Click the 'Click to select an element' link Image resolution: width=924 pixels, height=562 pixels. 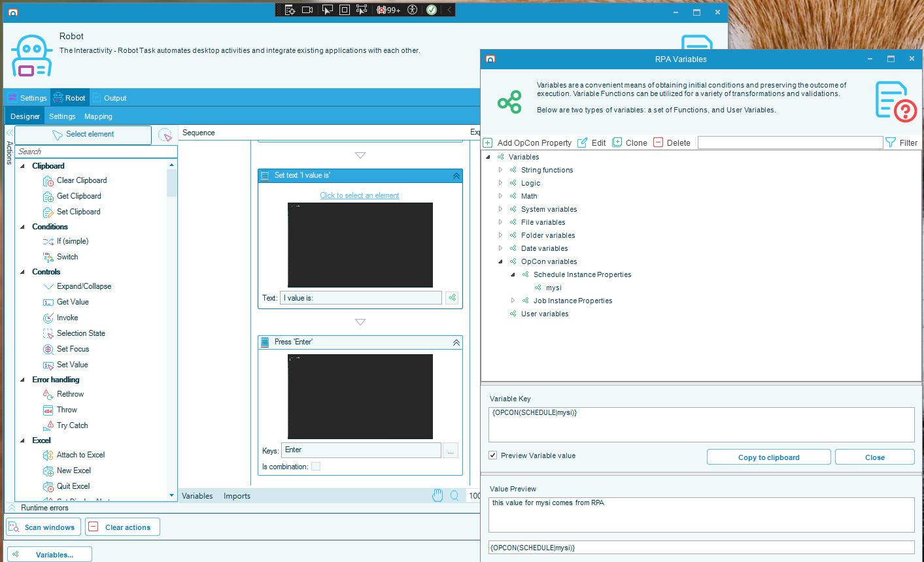click(x=360, y=195)
